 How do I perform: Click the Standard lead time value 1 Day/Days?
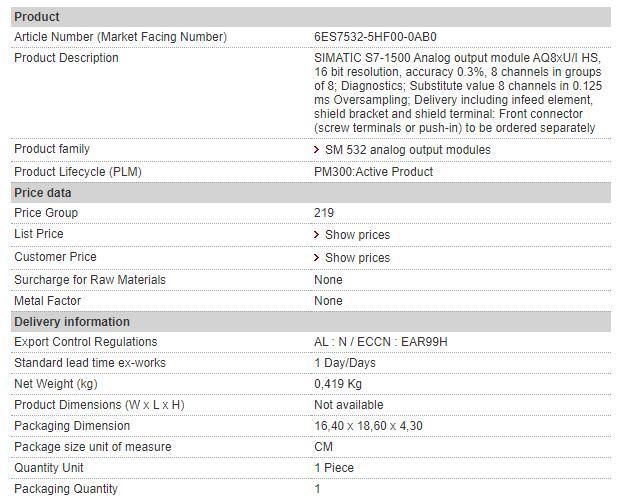pyautogui.click(x=344, y=363)
